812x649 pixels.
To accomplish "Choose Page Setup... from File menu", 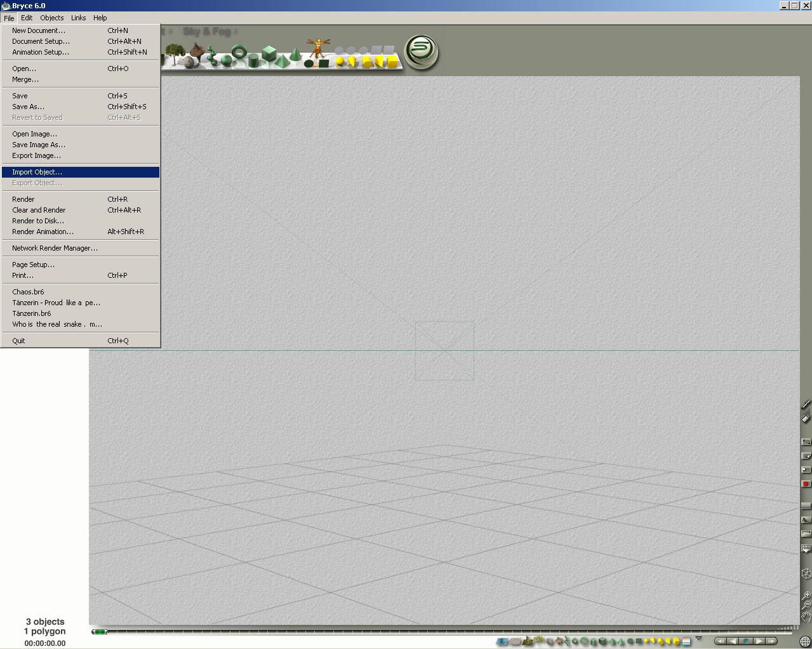I will [81, 265].
